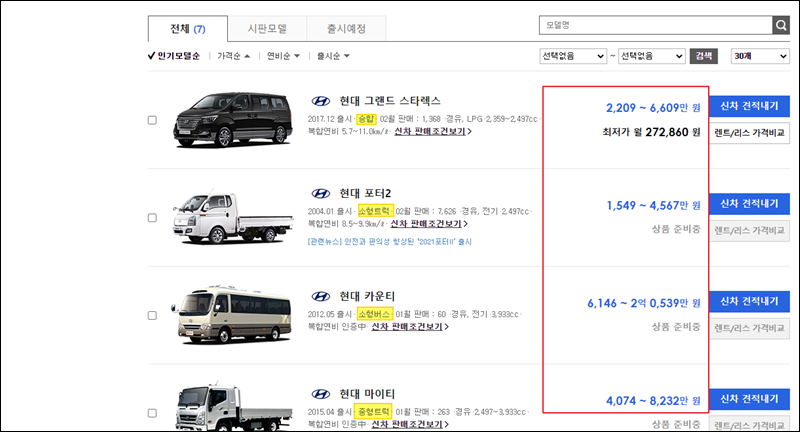This screenshot has width=800, height=432.
Task: Click Hyundai logo beside 현대 카운티
Action: (x=321, y=296)
